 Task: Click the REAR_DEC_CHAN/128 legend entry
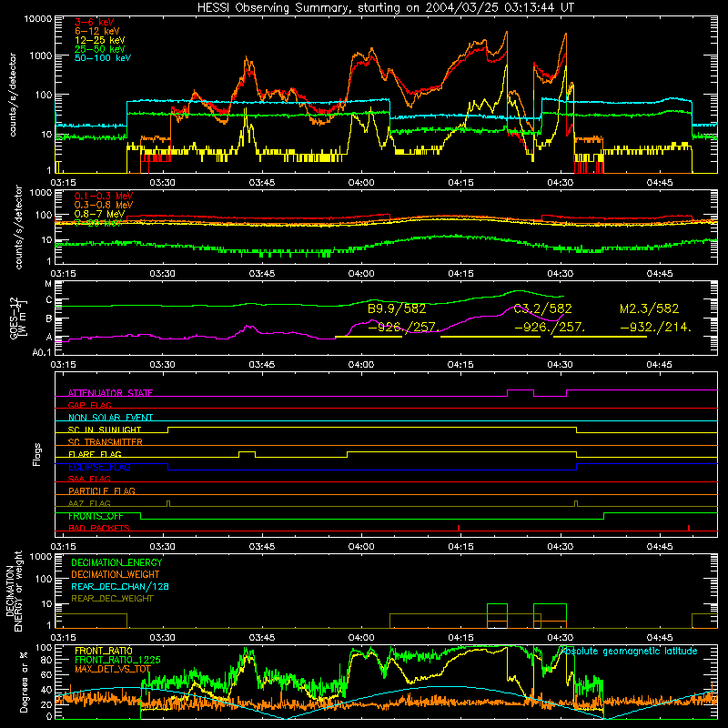click(120, 586)
